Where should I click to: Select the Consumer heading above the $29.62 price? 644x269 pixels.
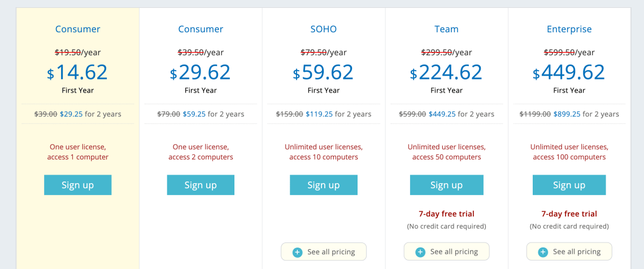click(201, 29)
